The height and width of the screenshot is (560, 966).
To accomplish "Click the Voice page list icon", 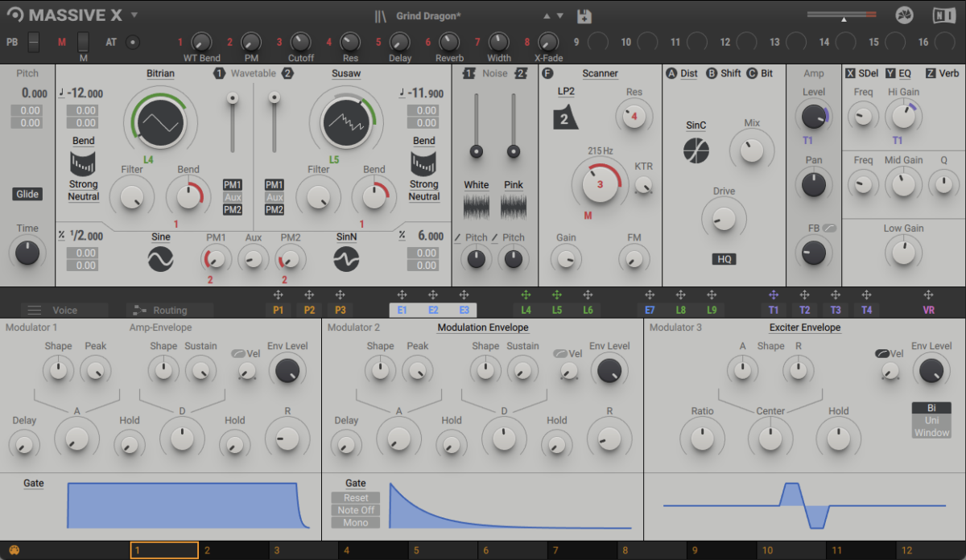I will (x=35, y=310).
